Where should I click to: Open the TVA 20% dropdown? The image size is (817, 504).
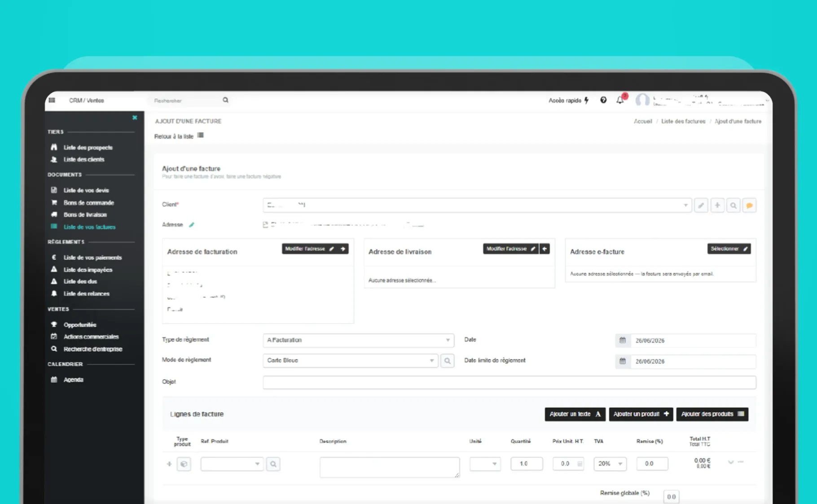(x=610, y=464)
